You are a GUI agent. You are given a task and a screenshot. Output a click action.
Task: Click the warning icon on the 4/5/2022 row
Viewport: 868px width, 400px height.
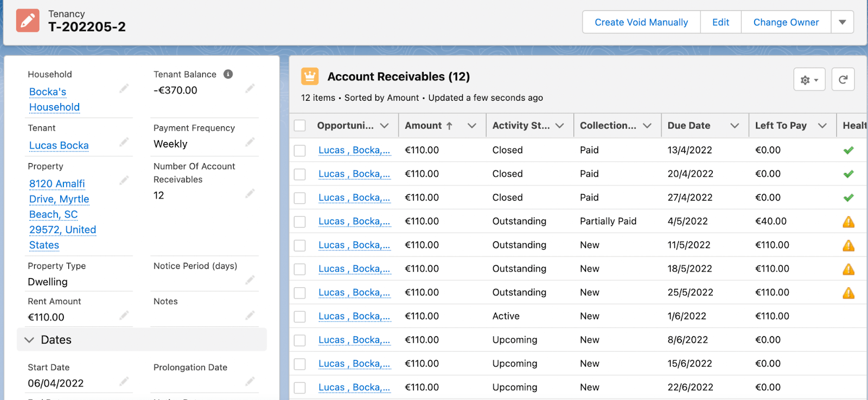(x=848, y=222)
